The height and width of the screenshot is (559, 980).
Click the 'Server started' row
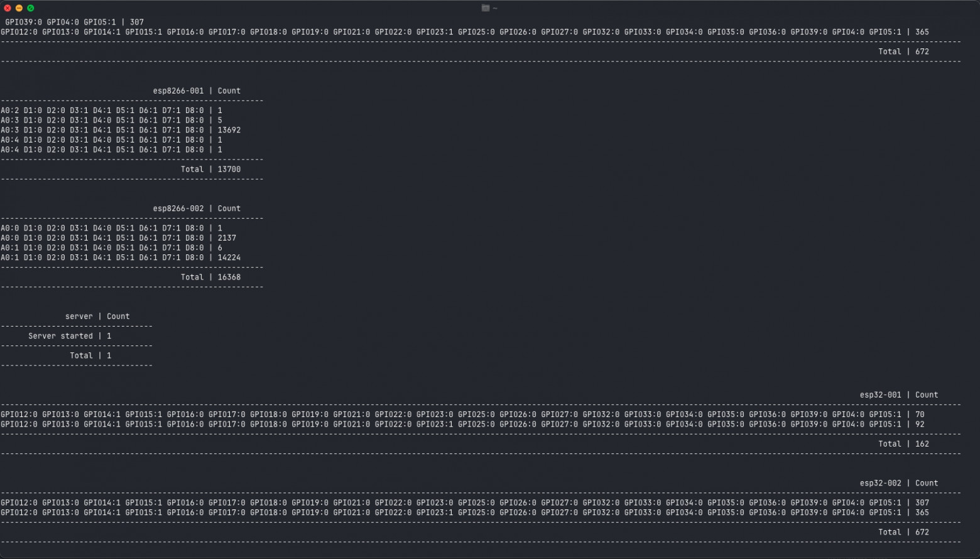(70, 336)
